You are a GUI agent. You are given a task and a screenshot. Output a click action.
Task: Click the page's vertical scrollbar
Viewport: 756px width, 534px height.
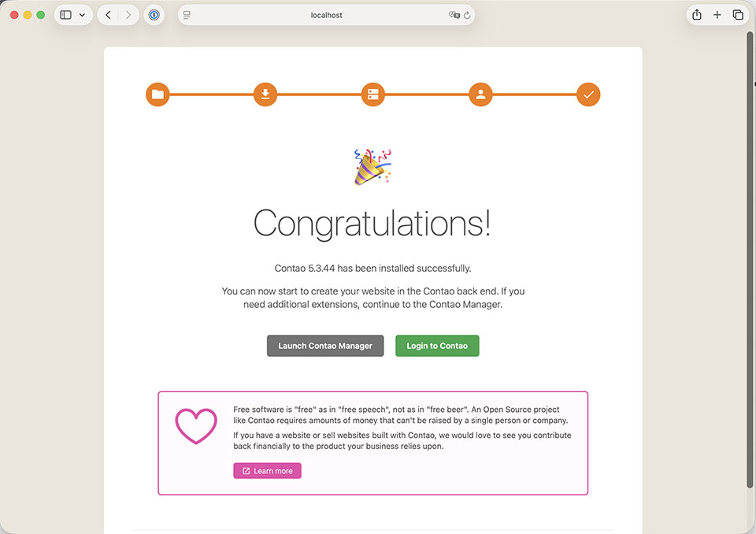(750, 260)
